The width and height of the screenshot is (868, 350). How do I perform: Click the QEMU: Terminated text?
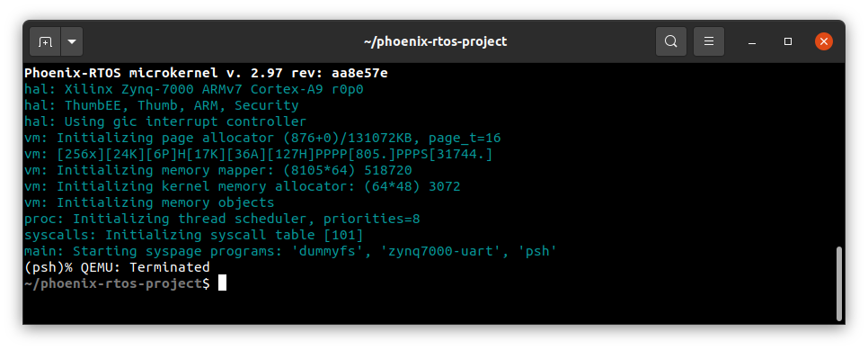(145, 267)
